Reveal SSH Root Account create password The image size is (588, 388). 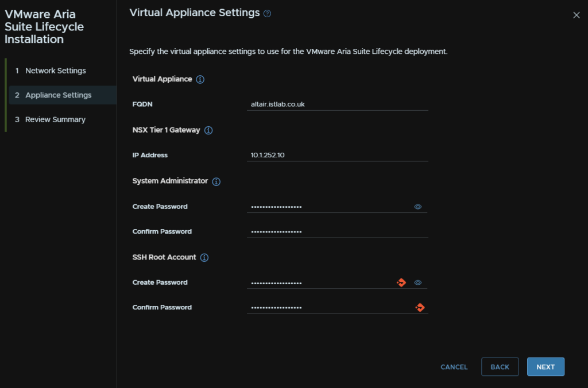tap(418, 282)
